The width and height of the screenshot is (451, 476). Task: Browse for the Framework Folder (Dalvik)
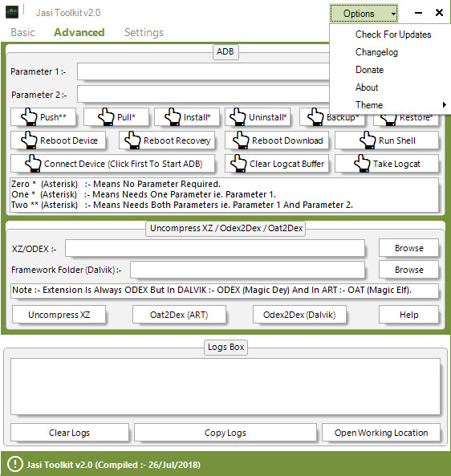(x=408, y=270)
